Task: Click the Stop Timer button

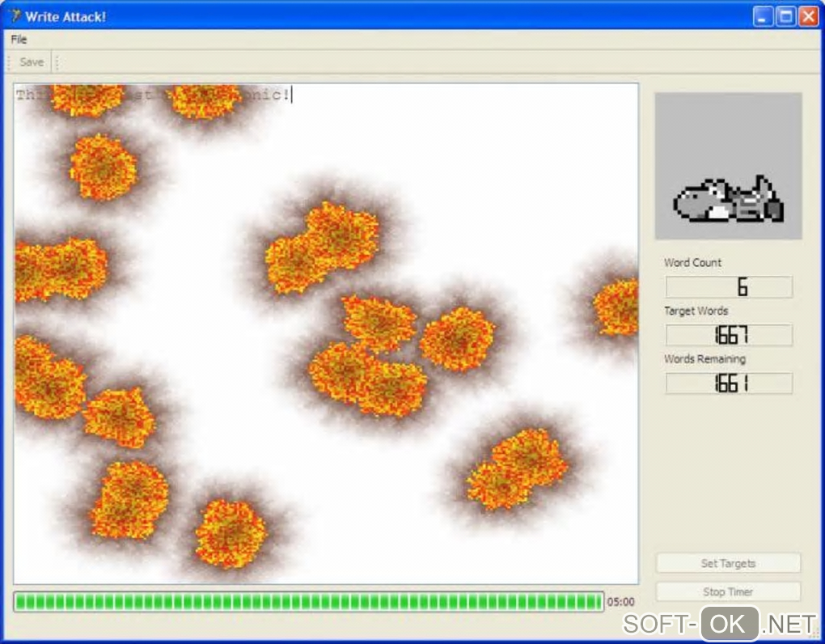Action: [x=728, y=592]
